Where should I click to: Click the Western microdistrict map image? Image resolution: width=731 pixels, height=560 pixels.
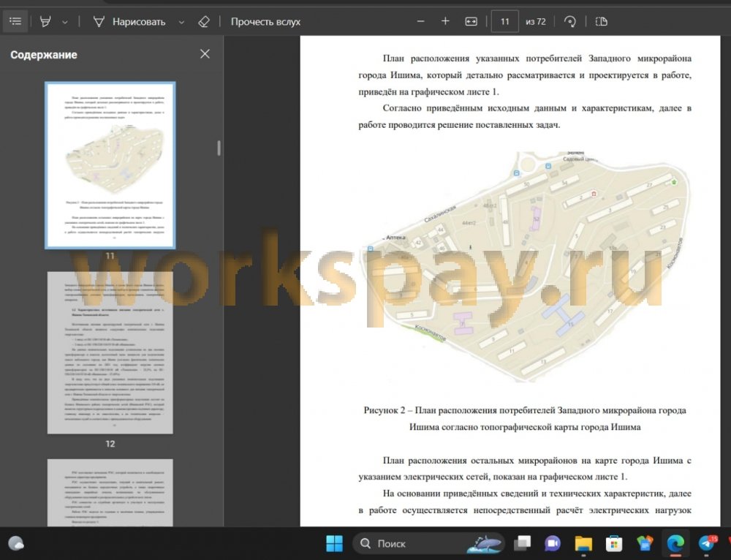coord(526,266)
